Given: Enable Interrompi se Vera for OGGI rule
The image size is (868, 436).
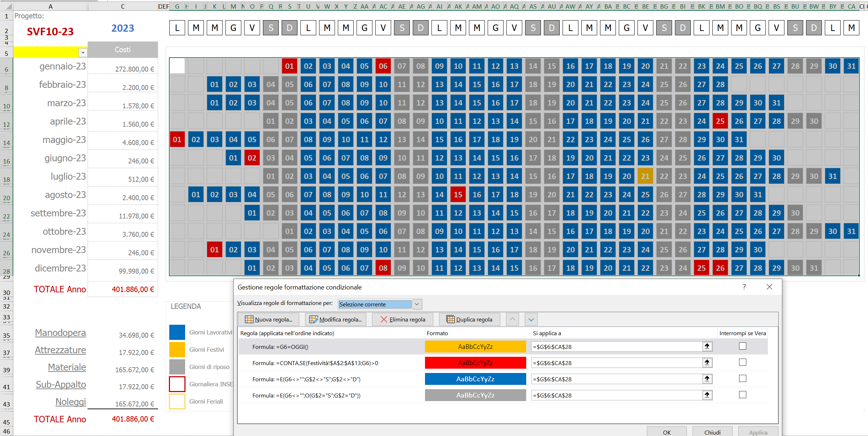Looking at the screenshot, I should 743,346.
